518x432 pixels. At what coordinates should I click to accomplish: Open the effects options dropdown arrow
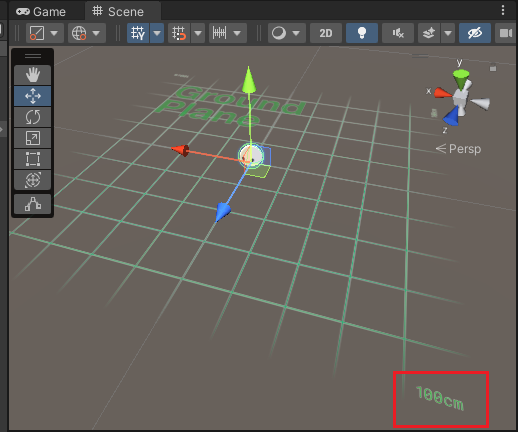click(448, 33)
